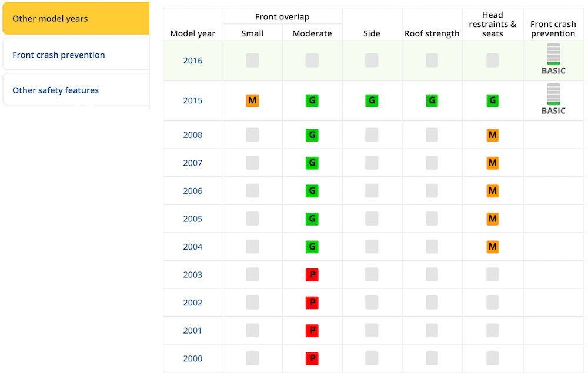Click the 2000 moderate overlap P rating icon
The width and height of the screenshot is (588, 373).
tap(312, 358)
